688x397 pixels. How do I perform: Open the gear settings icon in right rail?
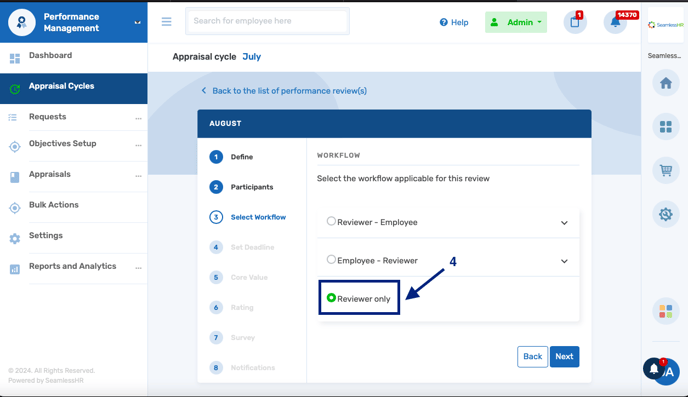click(666, 214)
